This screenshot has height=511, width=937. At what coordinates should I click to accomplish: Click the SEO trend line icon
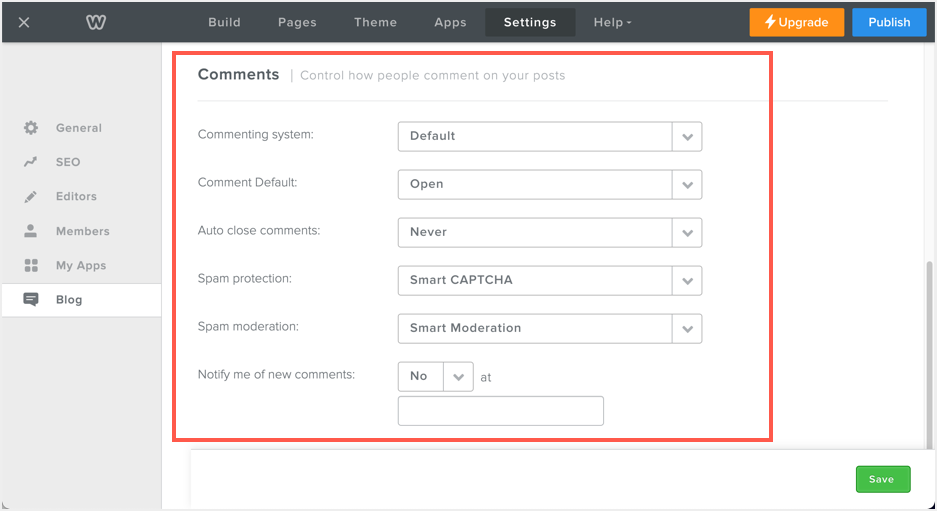tap(31, 162)
